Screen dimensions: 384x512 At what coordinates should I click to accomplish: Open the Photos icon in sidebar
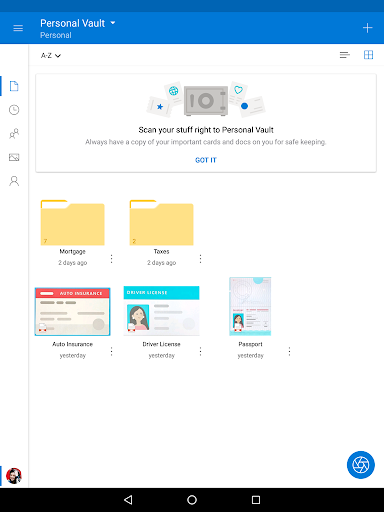click(14, 157)
